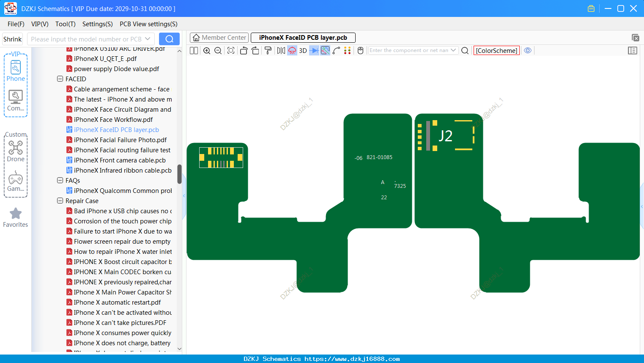Zoom out of the PCB view
Screen dimensions: 644x363
pyautogui.click(x=218, y=50)
